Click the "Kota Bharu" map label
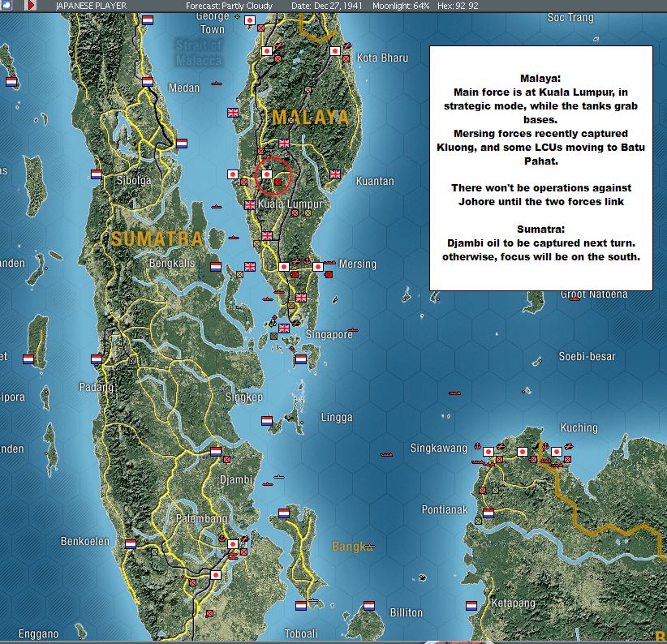The width and height of the screenshot is (667, 644). [382, 58]
